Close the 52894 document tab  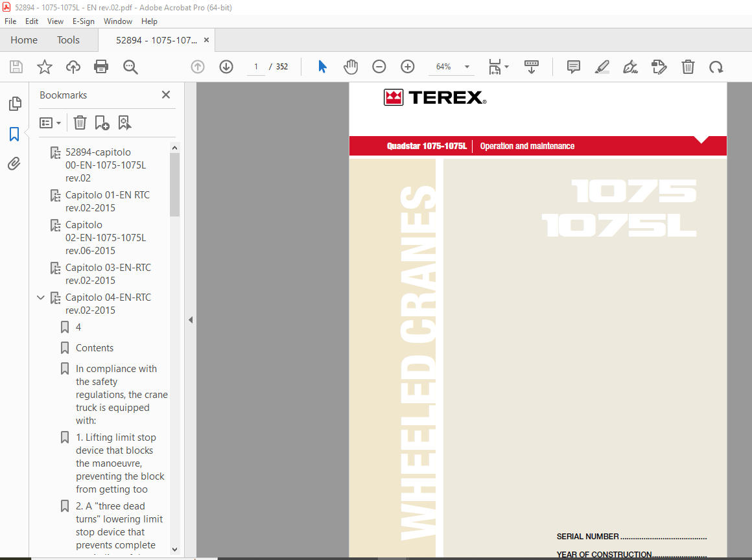[x=206, y=40]
